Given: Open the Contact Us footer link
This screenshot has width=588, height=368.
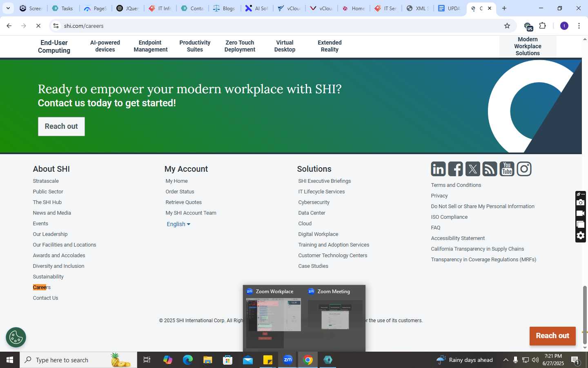Looking at the screenshot, I should [x=45, y=298].
